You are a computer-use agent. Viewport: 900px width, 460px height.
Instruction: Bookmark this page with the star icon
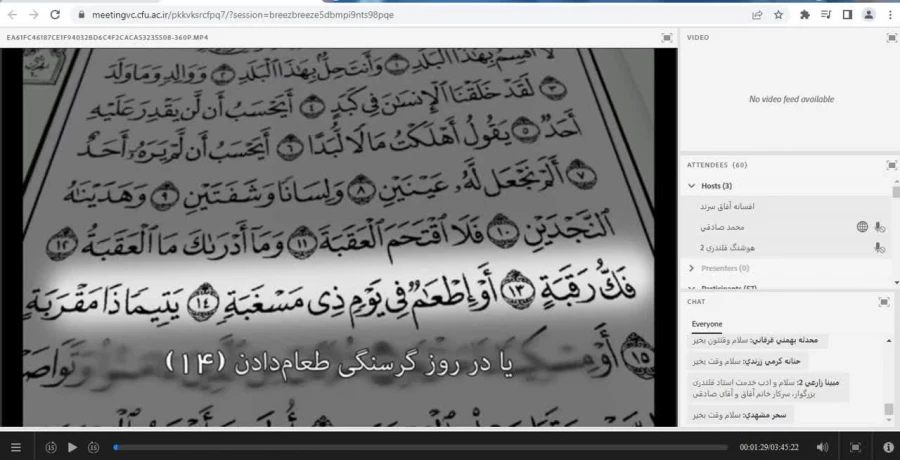pos(778,15)
